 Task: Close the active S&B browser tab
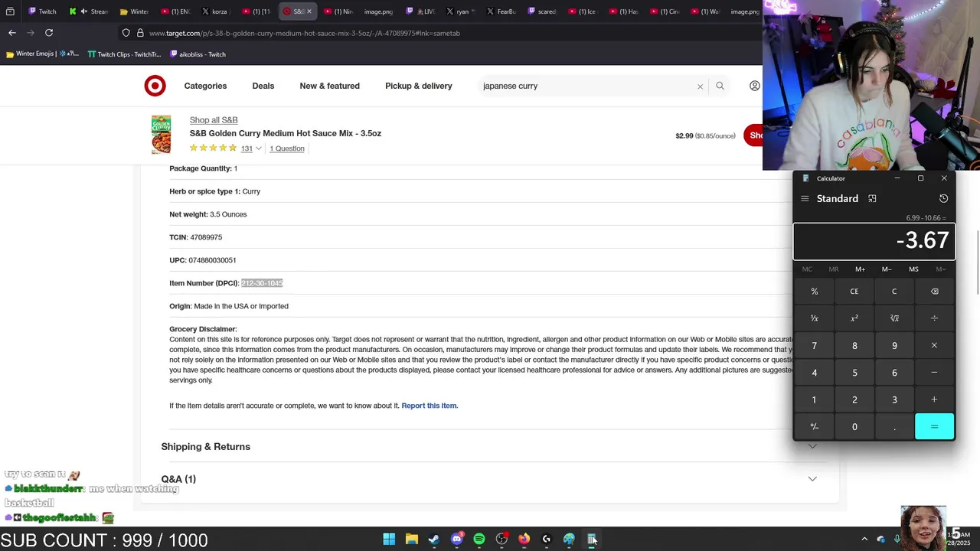pyautogui.click(x=309, y=11)
